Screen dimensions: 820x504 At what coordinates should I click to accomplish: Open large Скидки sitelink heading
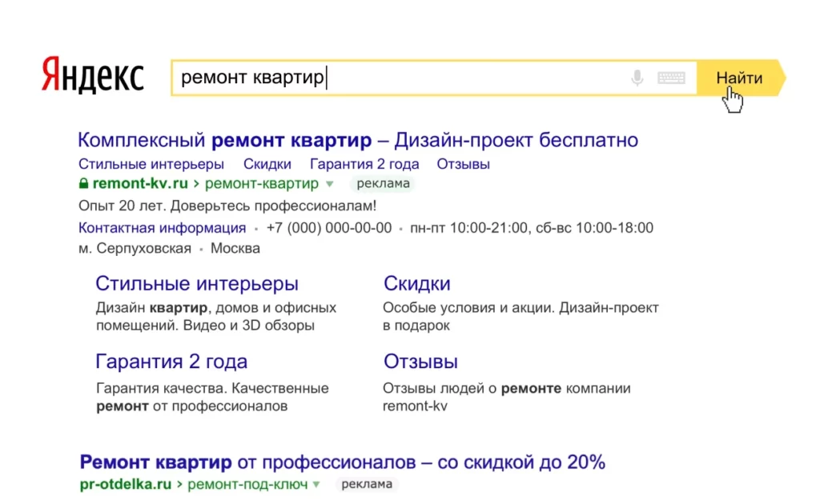click(x=416, y=283)
